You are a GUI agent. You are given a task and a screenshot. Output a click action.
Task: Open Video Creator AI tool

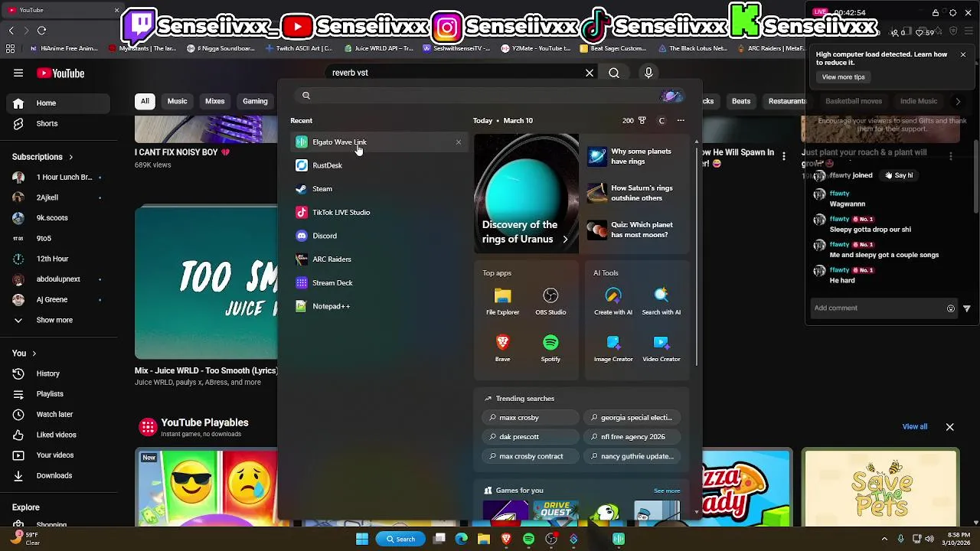point(661,348)
